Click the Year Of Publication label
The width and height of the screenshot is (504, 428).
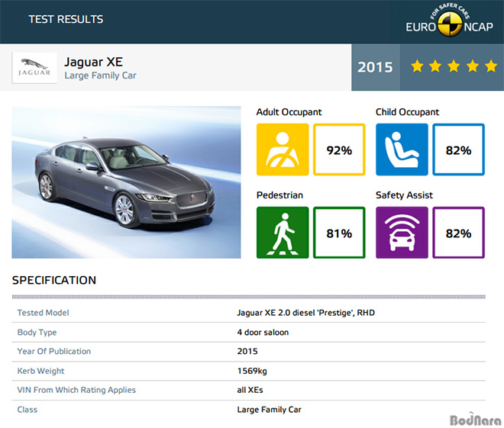(54, 351)
